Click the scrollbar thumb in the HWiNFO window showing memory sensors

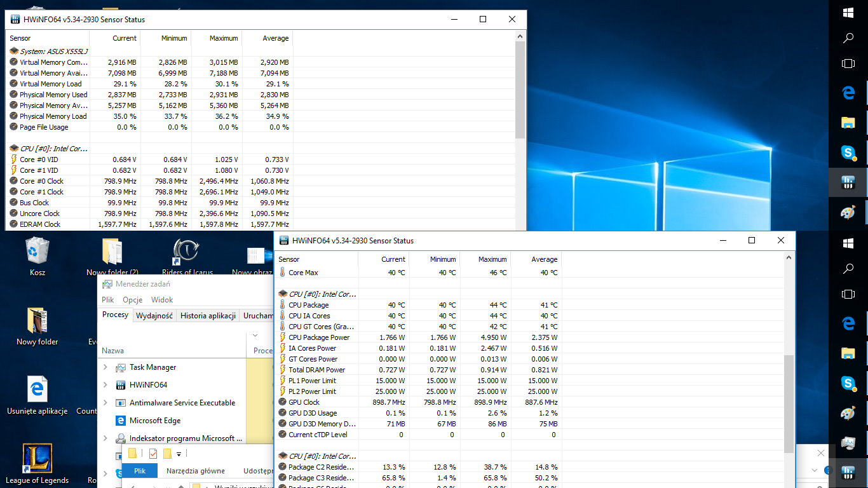(520, 90)
